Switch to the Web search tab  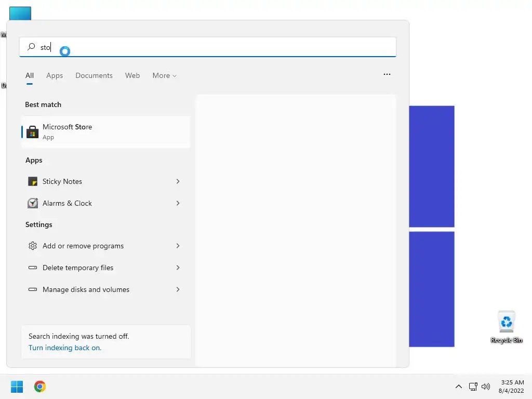132,76
